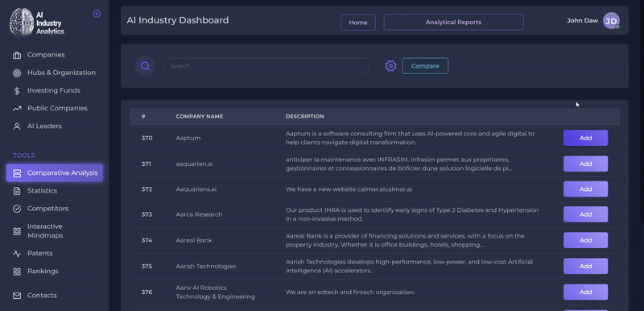This screenshot has height=311, width=644.
Task: Open the Contacts page
Action: [x=42, y=296]
